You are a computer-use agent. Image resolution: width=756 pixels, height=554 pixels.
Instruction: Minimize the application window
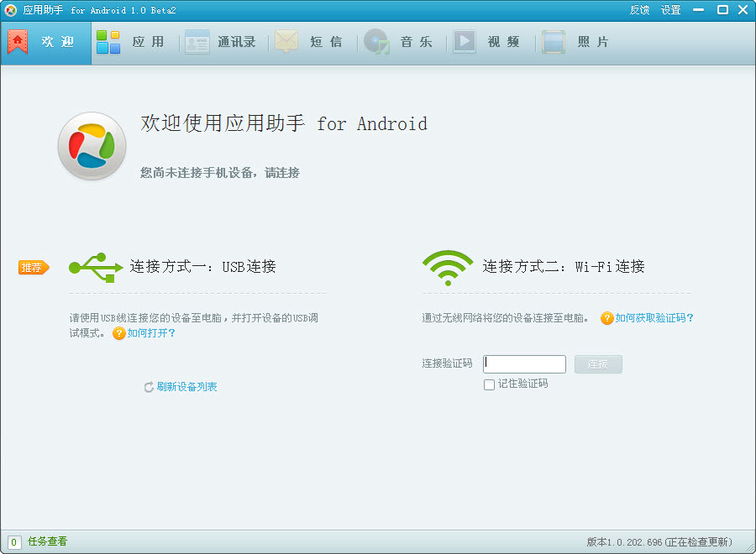tap(699, 10)
